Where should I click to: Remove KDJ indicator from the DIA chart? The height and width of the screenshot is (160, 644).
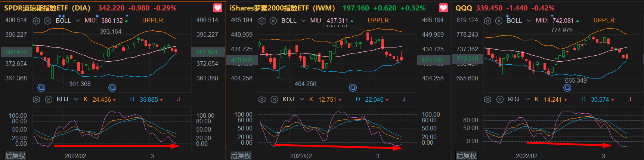49,99
